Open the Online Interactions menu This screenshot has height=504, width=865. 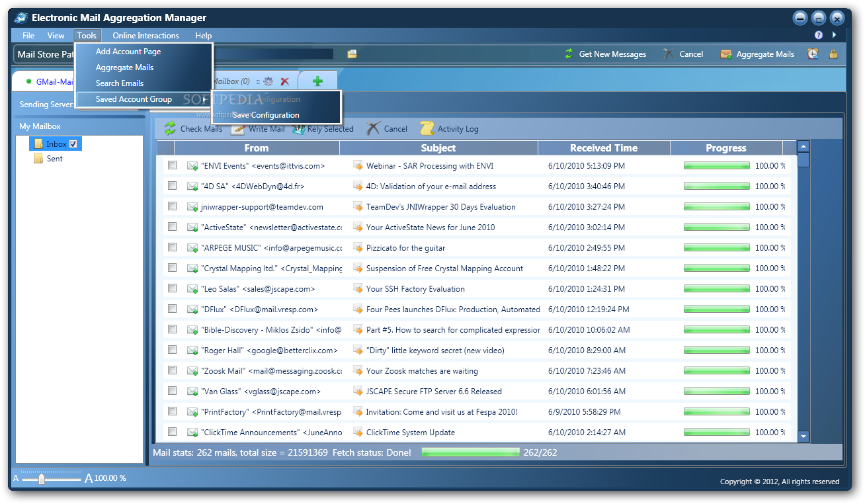pyautogui.click(x=145, y=36)
